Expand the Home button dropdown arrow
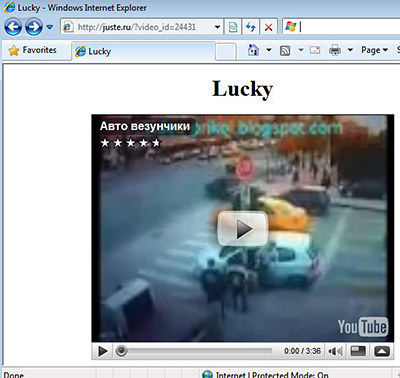 point(269,50)
